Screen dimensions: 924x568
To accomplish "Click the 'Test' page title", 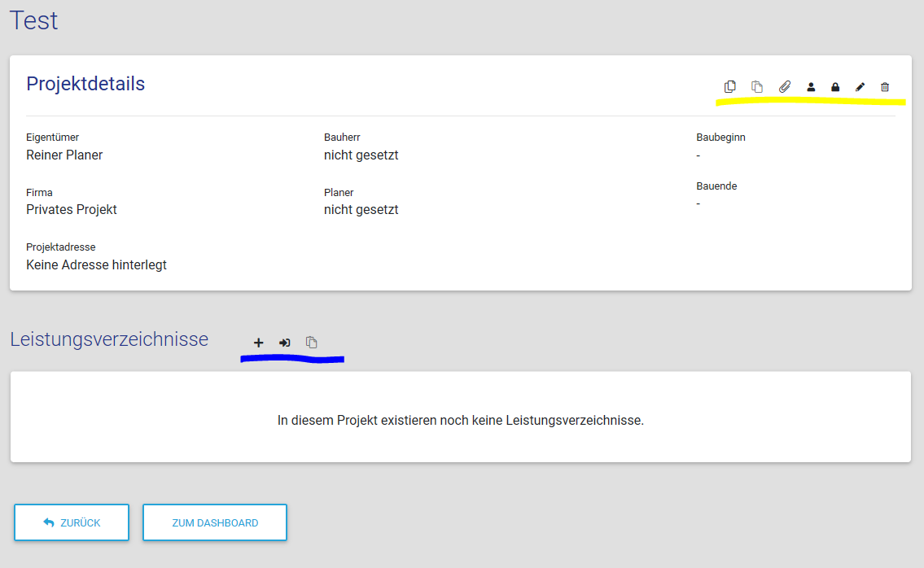I will (33, 20).
